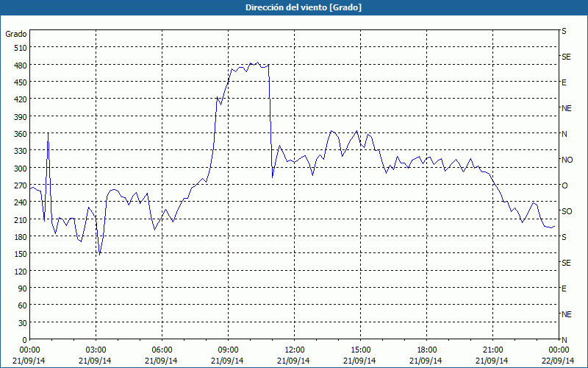Click the 240 left-axis label
The width and height of the screenshot is (588, 368).
click(21, 202)
